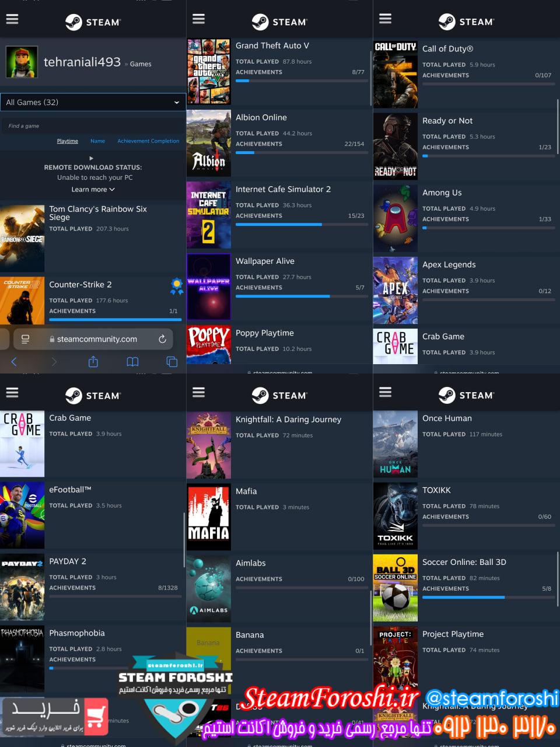Click the triangle above Remote Download Status
The image size is (560, 747).
[x=91, y=158]
